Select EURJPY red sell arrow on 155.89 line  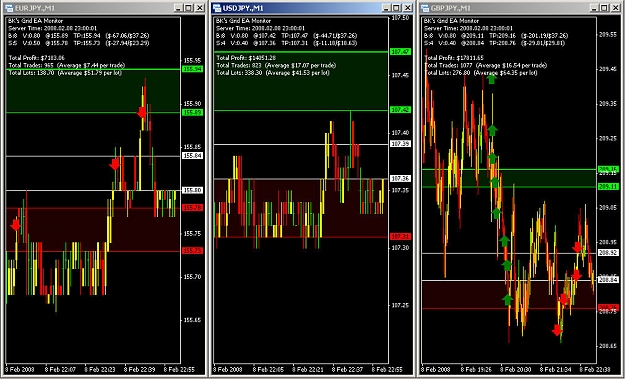[142, 112]
